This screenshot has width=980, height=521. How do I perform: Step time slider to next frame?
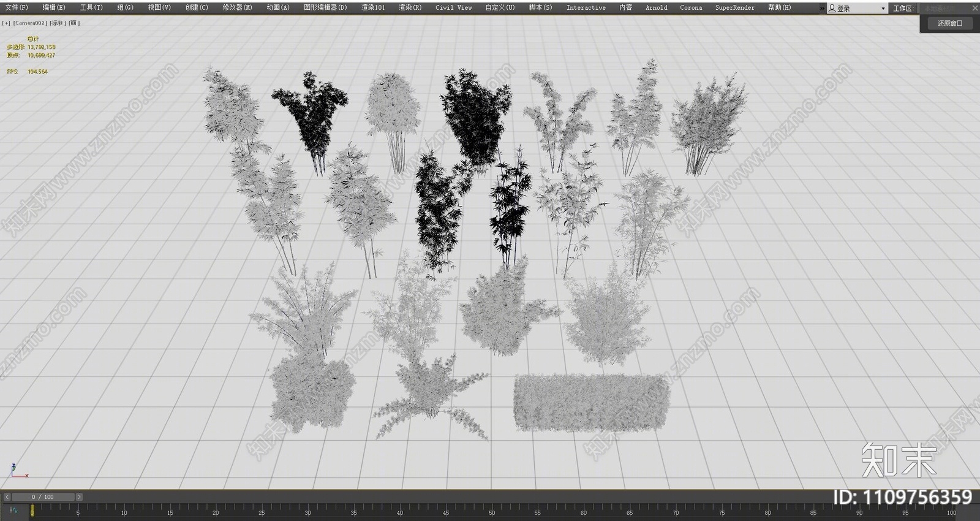[x=79, y=497]
